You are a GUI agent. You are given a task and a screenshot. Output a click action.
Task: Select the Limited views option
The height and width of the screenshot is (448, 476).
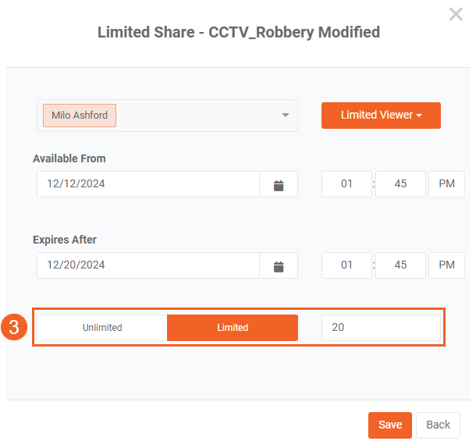click(x=233, y=328)
